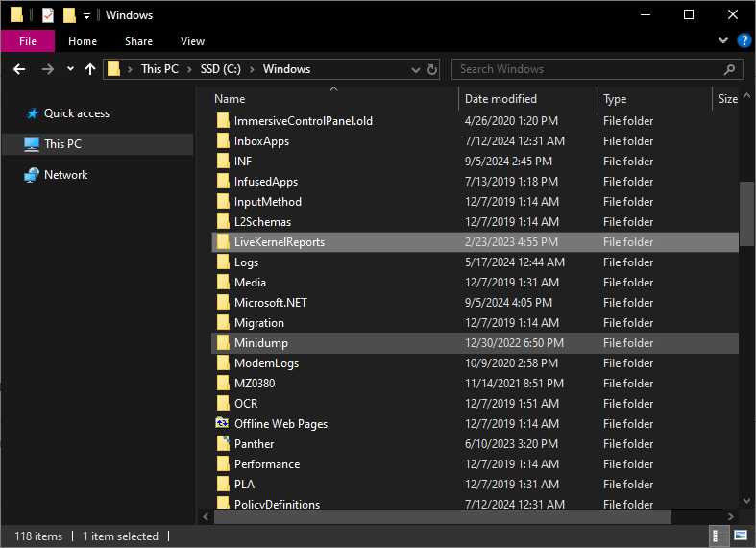Click the search magnifier icon
Screen dimensions: 756x548
[x=731, y=69]
